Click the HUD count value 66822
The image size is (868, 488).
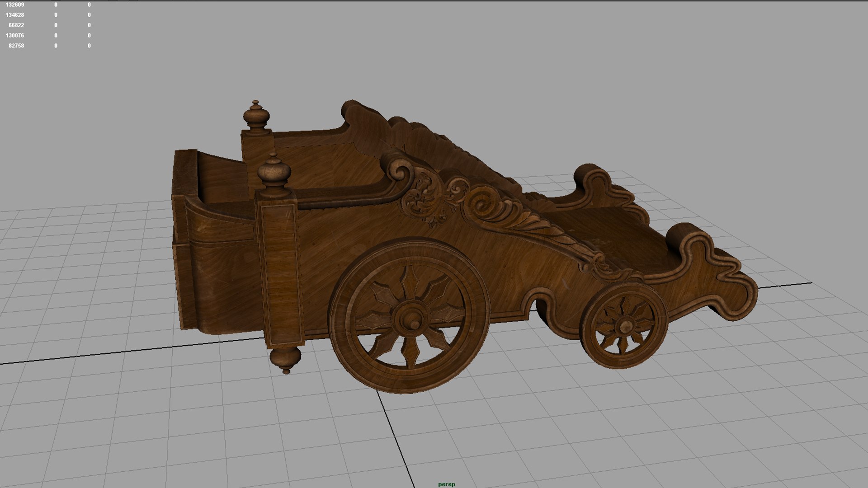tap(16, 25)
